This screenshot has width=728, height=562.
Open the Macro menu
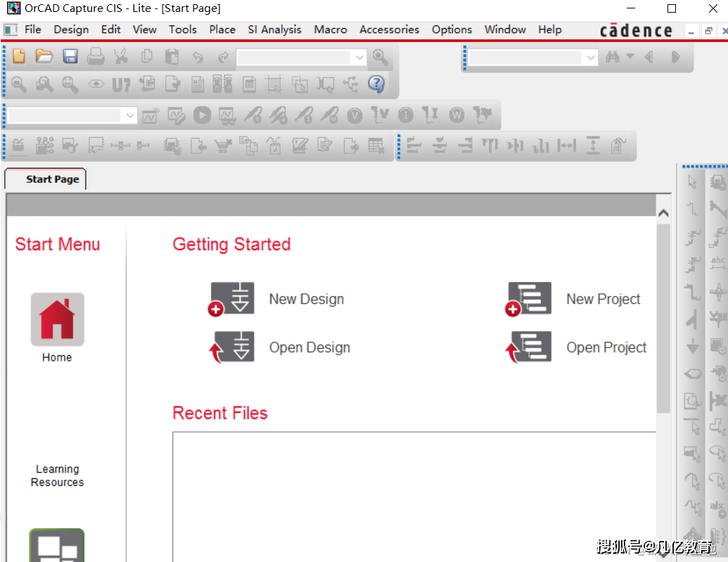coord(330,30)
